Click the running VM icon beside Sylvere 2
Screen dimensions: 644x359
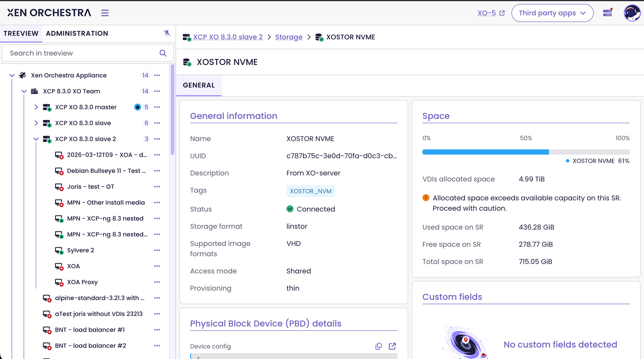coord(59,251)
